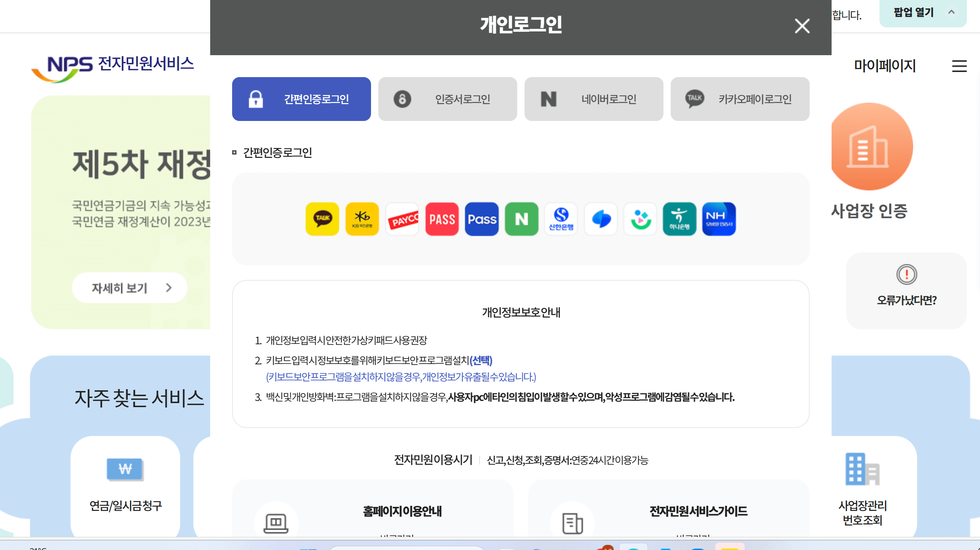Close the 개인로그인 dialog

(x=802, y=26)
